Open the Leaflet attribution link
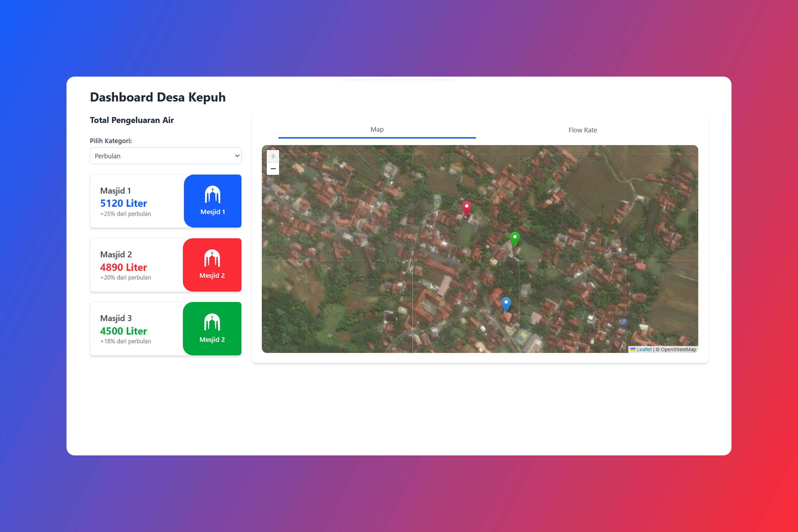This screenshot has height=532, width=798. (x=644, y=350)
